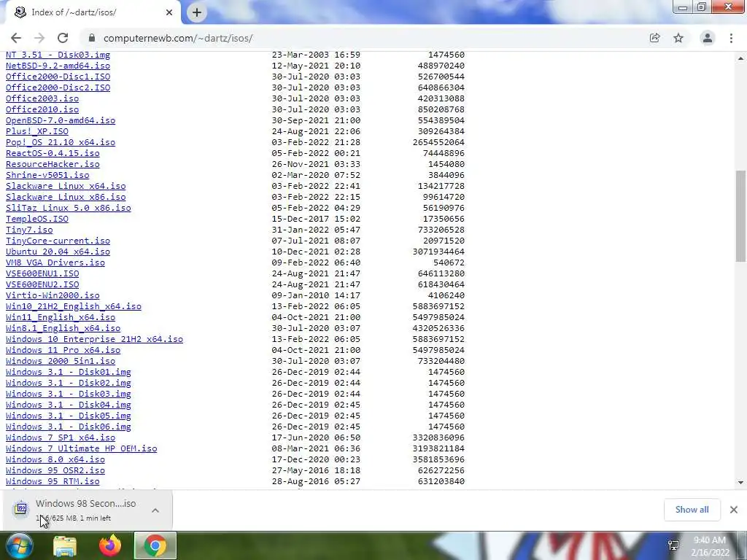Download Slackware Linux x64.iso

click(66, 186)
